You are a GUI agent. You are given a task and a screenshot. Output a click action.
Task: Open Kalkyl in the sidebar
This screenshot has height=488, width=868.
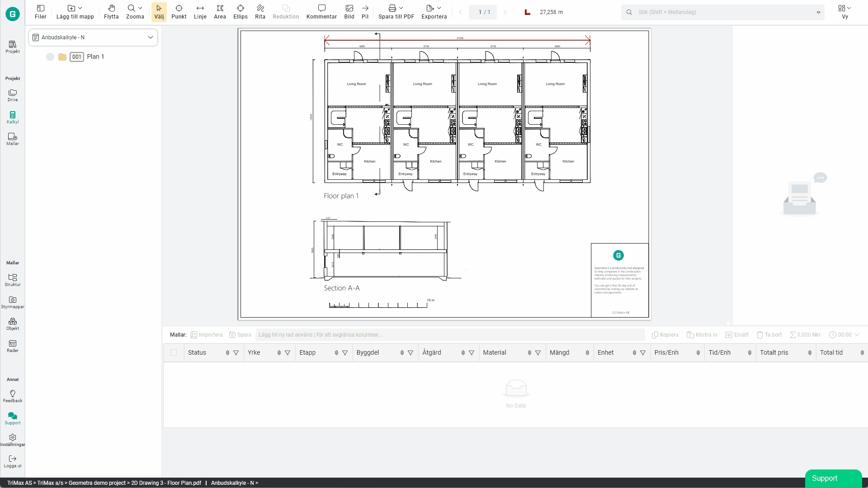tap(13, 117)
